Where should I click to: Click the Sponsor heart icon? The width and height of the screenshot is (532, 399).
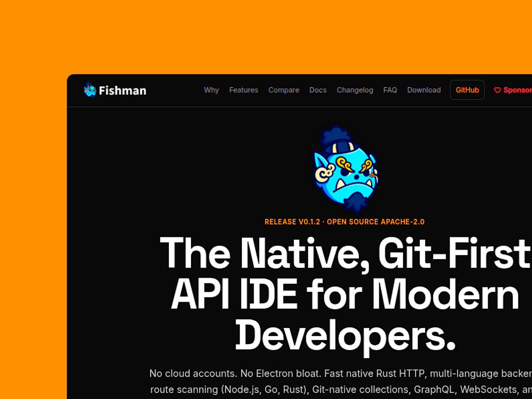coord(497,90)
